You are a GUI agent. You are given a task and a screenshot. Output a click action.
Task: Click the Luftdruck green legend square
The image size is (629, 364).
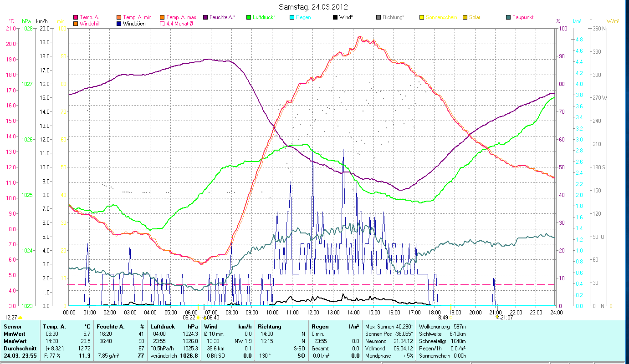[249, 17]
